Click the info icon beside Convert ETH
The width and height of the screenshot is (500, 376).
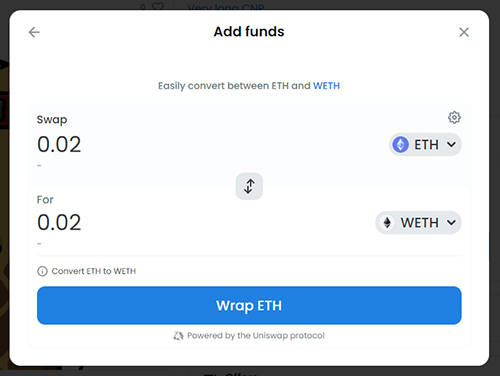pyautogui.click(x=42, y=271)
